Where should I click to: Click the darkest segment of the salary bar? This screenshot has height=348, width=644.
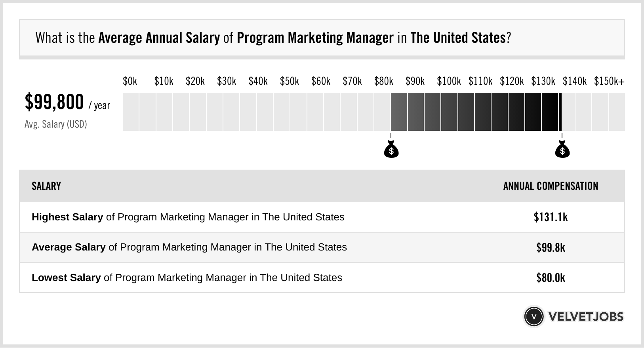[x=550, y=112]
